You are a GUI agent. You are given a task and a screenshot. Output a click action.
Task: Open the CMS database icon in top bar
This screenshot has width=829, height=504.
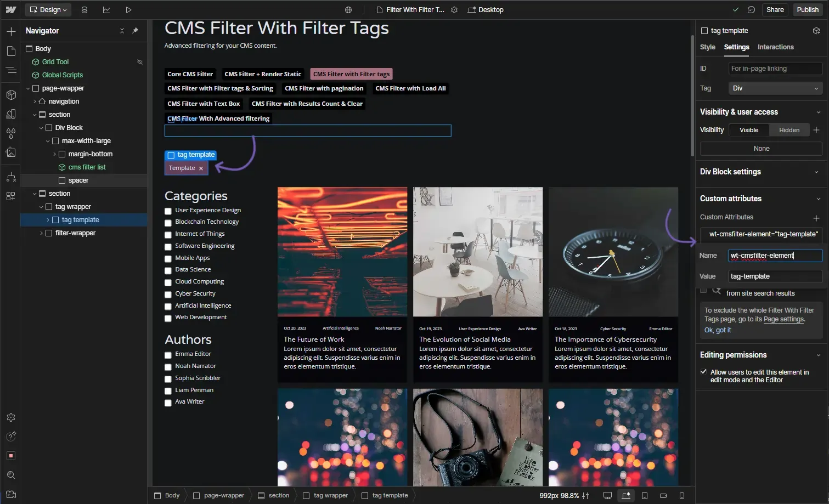point(84,10)
